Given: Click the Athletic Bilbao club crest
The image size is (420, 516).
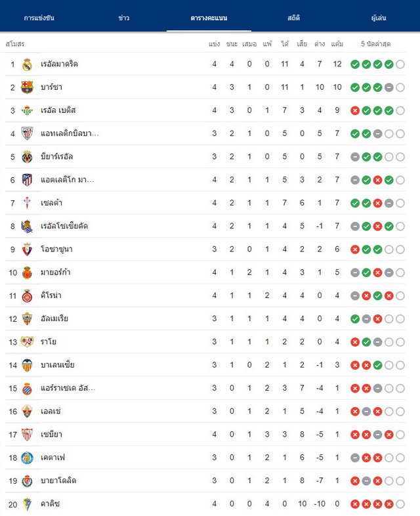Looking at the screenshot, I should pos(27,134).
